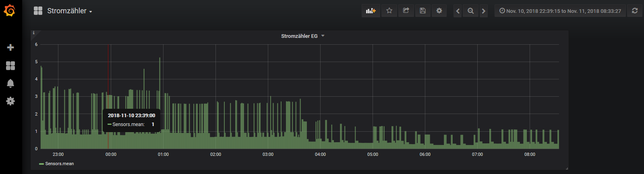Share the dashboard via share icon

(x=406, y=11)
